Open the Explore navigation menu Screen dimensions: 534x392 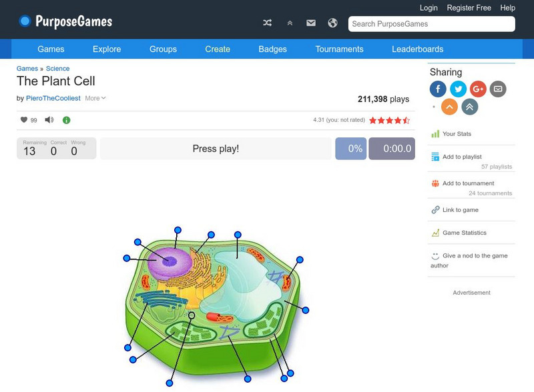[x=107, y=49]
